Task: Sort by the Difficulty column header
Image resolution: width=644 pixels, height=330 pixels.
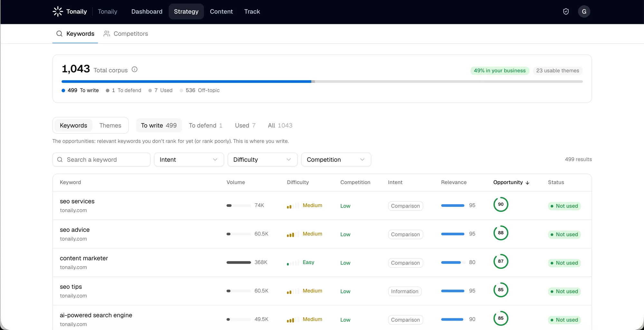Action: click(298, 182)
